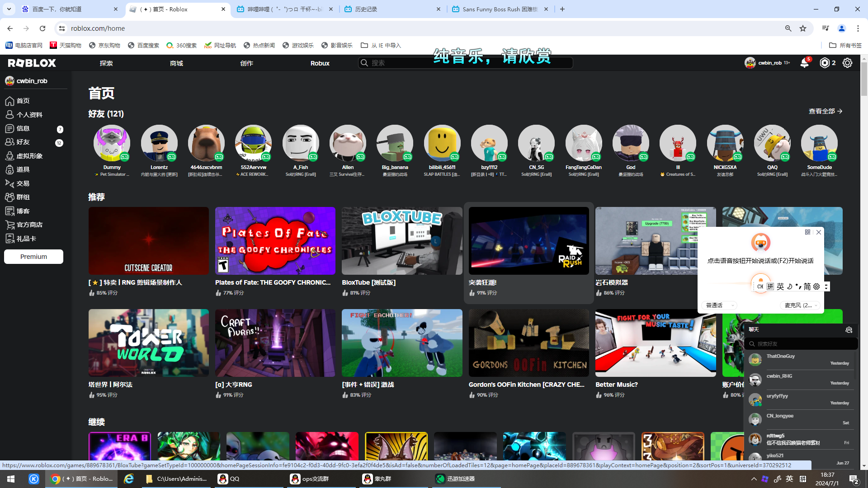
Task: Switch to the Sans Funny Boss Rush tab
Action: (x=500, y=9)
